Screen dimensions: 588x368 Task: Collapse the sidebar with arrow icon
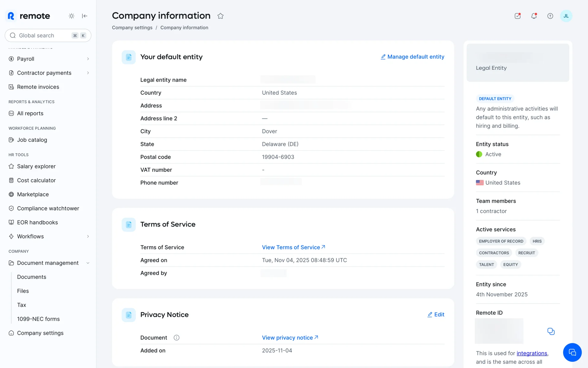(x=85, y=16)
